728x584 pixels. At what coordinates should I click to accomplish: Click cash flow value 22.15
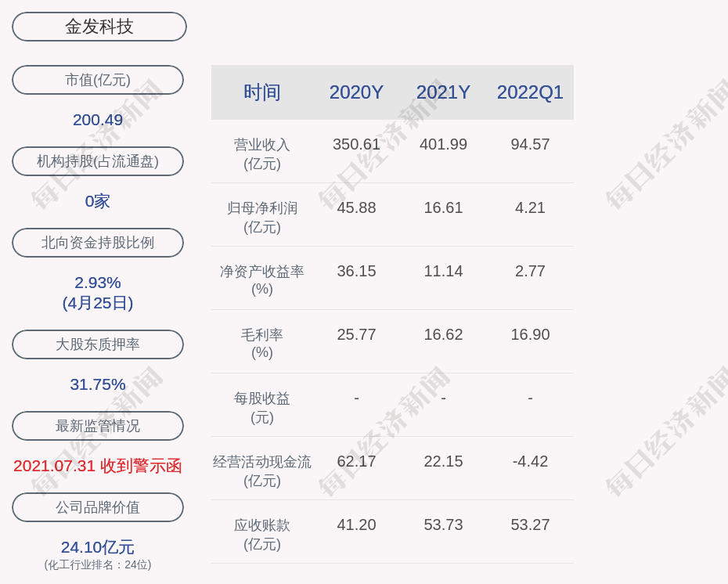tap(443, 461)
